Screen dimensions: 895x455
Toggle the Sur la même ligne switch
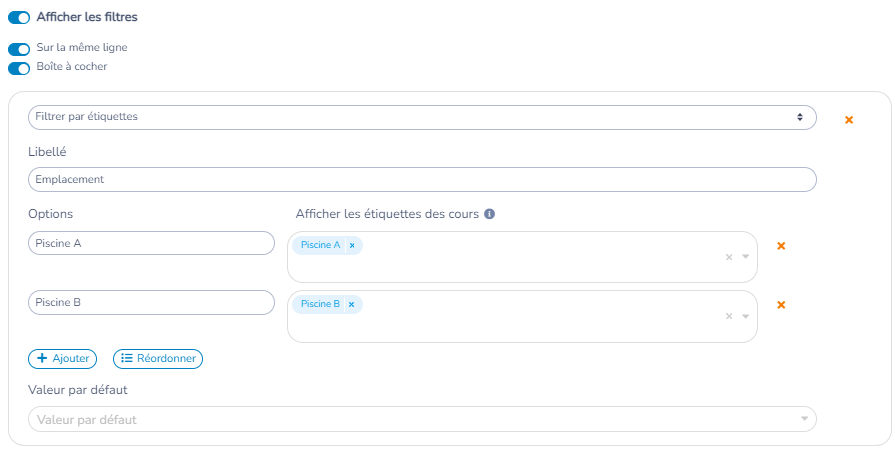pyautogui.click(x=19, y=49)
